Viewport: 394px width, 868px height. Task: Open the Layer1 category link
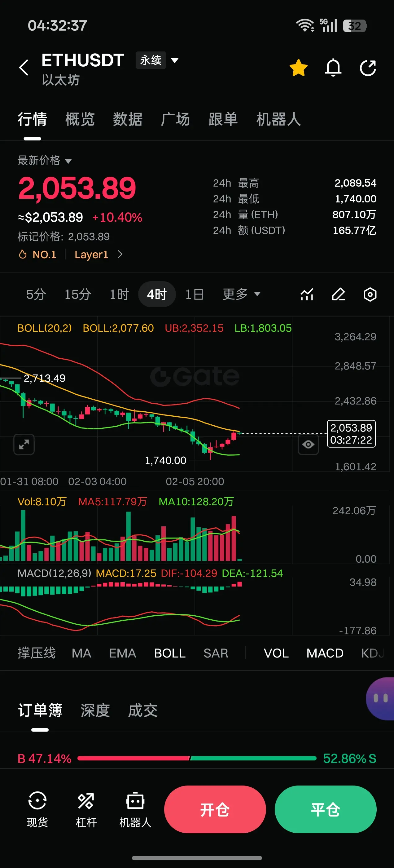pyautogui.click(x=91, y=255)
